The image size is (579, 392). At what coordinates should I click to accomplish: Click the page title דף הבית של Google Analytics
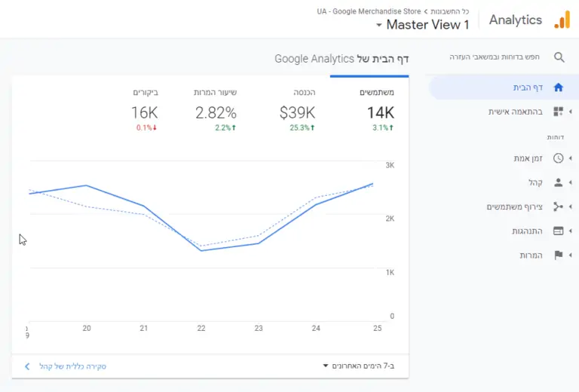tap(342, 59)
